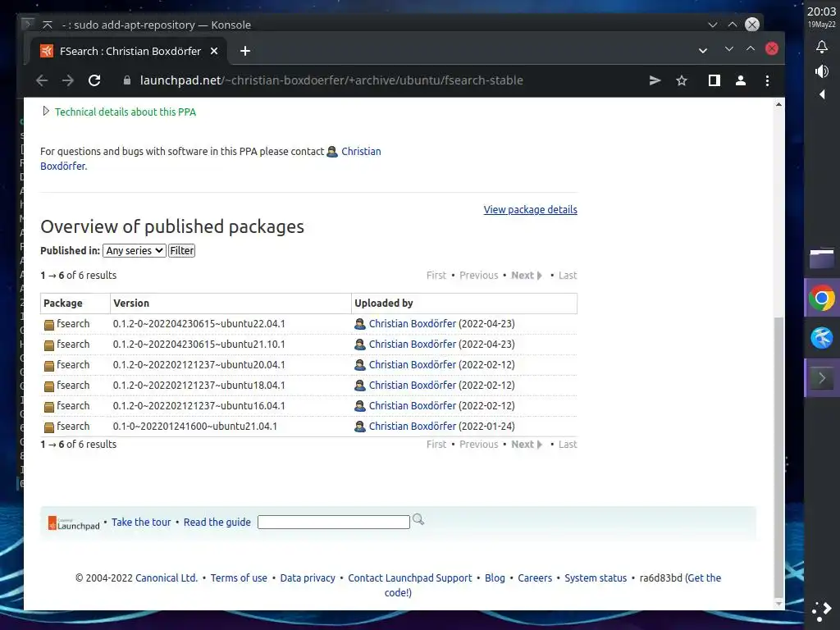Click the page vertical scrollbar

(x=779, y=458)
